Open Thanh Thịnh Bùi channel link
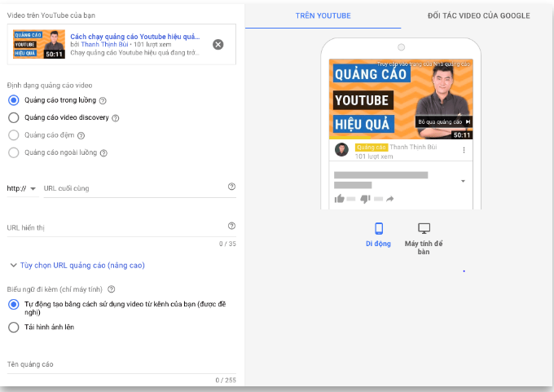Screen dimensions: 554x392 (x=104, y=45)
